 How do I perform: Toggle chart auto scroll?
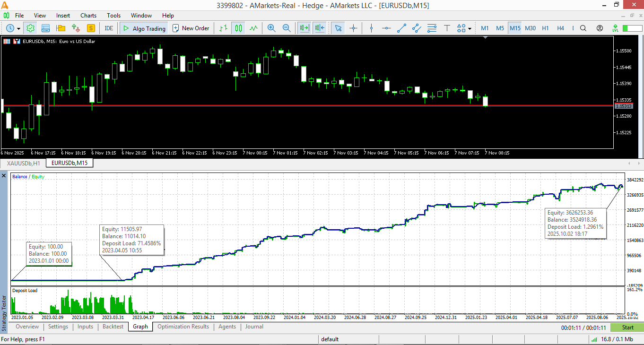(x=304, y=28)
